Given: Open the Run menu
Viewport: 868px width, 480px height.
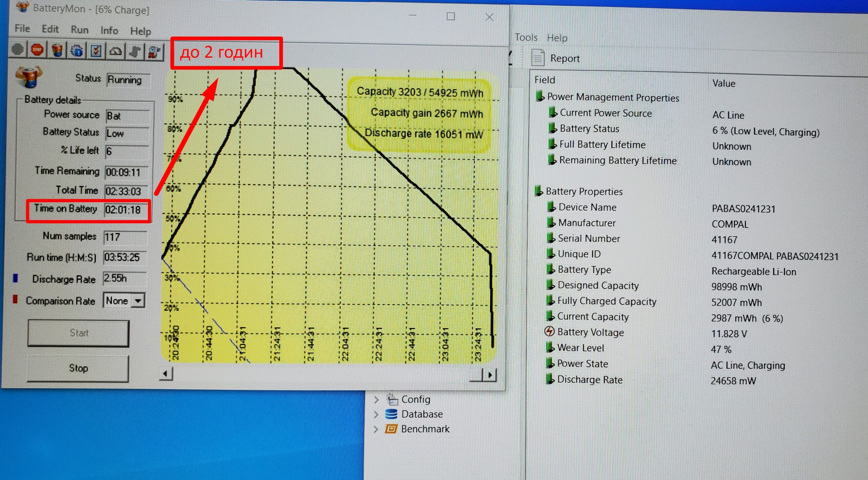Looking at the screenshot, I should 79,30.
